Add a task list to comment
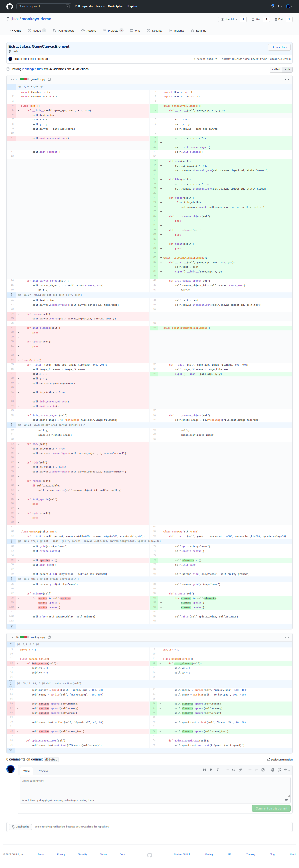This screenshot has width=299, height=868. point(263,770)
